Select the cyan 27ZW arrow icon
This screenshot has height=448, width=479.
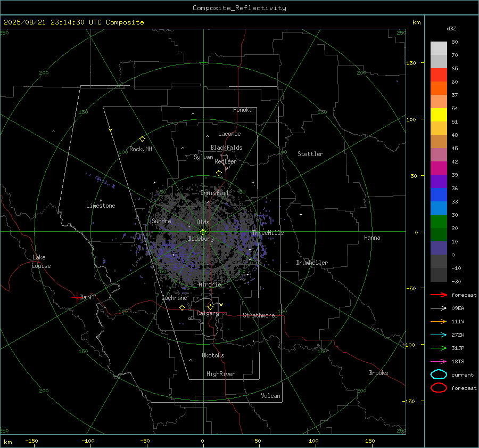coord(439,335)
